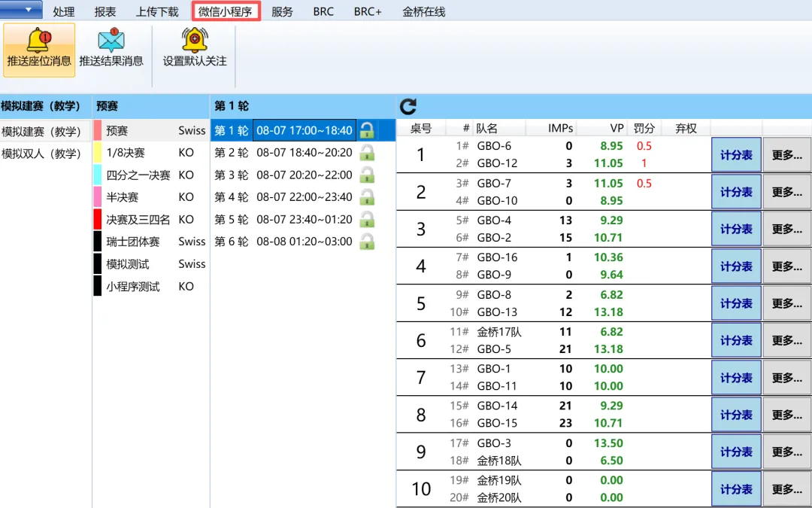Click 更多... for table 7
Viewport: 812px width, 508px height.
787,377
